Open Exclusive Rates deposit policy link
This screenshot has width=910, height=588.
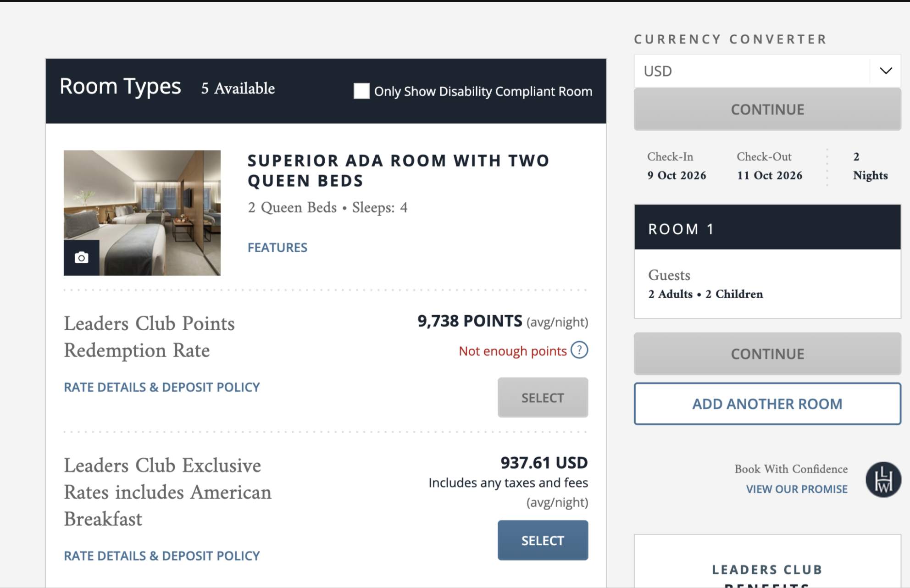tap(162, 556)
